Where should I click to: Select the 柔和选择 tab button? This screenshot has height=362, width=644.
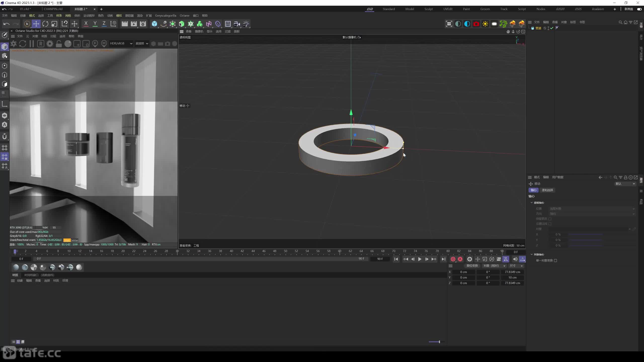point(547,190)
